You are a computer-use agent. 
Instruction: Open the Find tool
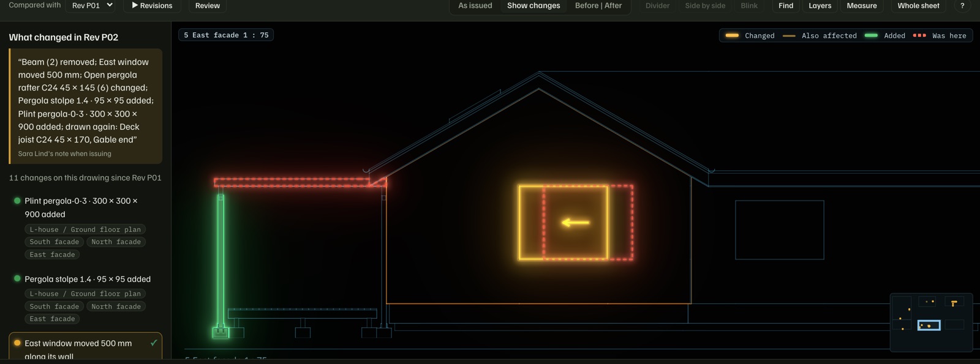[x=786, y=6]
